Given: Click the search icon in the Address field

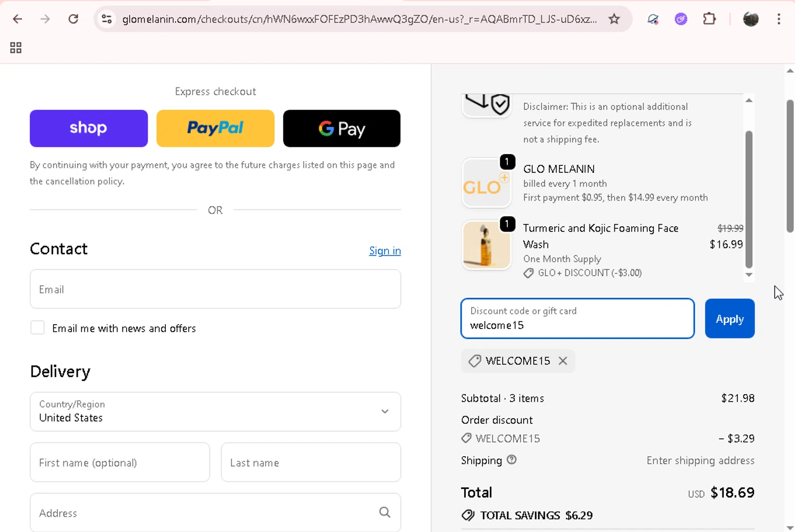Looking at the screenshot, I should click(385, 512).
